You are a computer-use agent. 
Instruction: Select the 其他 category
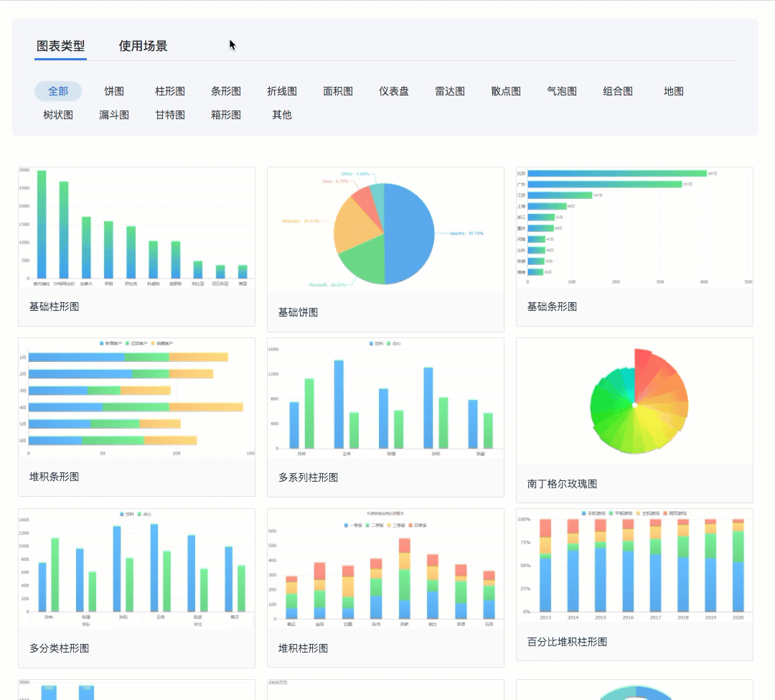282,115
